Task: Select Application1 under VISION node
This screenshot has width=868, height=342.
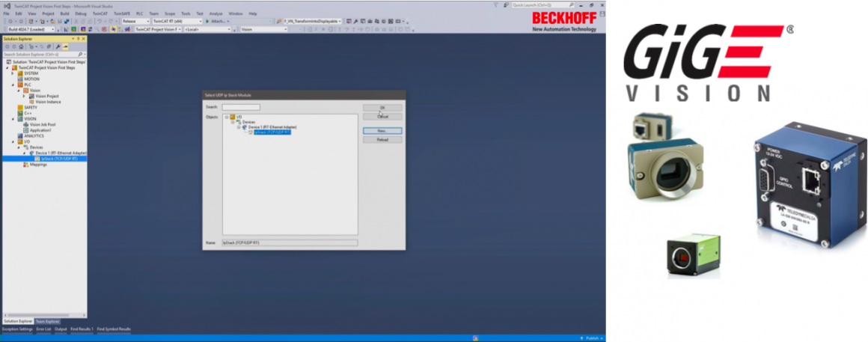Action: [40, 130]
